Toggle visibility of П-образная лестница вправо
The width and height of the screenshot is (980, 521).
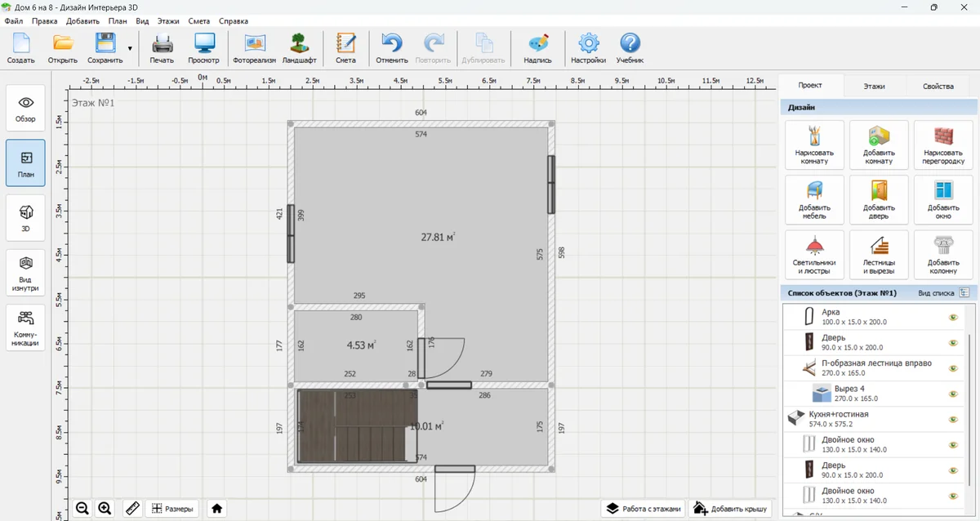coord(952,367)
